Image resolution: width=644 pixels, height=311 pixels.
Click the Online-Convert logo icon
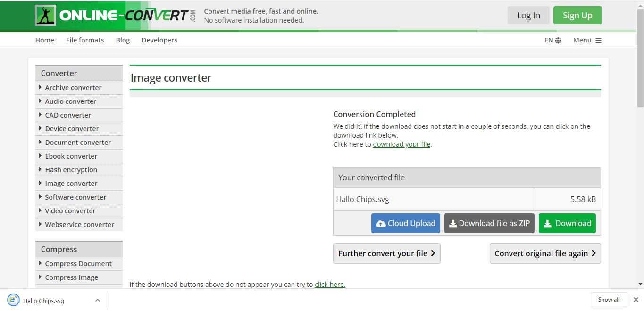pyautogui.click(x=45, y=16)
